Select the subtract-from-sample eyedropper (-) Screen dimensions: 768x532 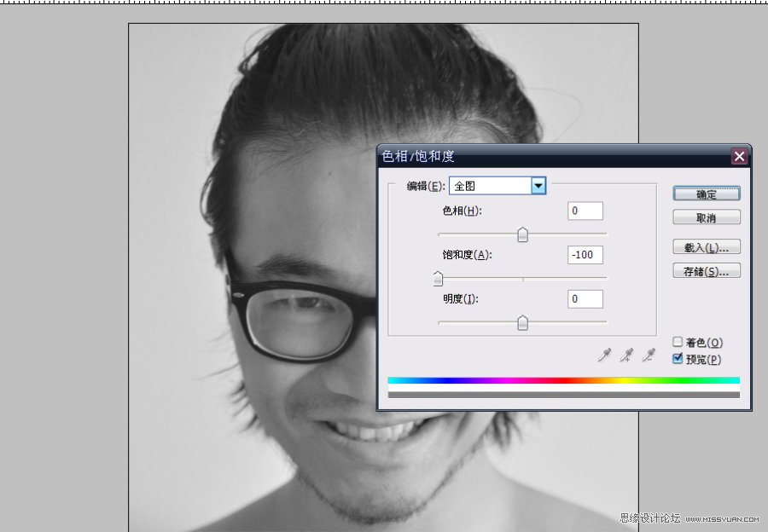(647, 356)
